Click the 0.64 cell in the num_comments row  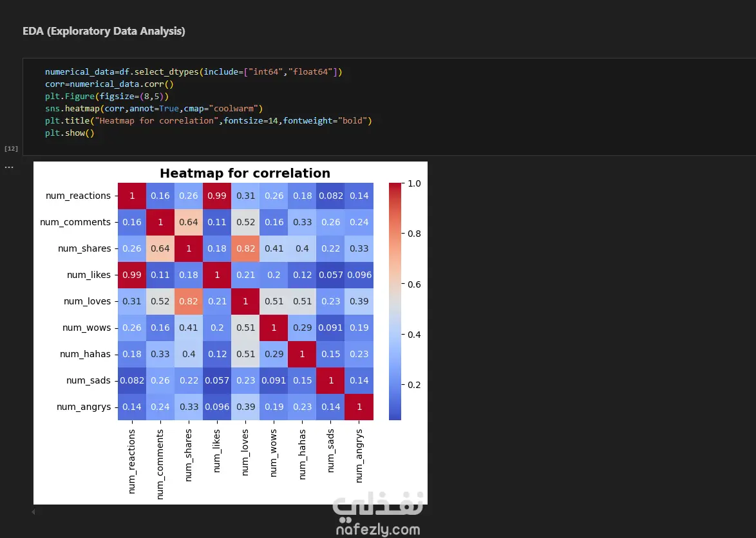click(189, 222)
